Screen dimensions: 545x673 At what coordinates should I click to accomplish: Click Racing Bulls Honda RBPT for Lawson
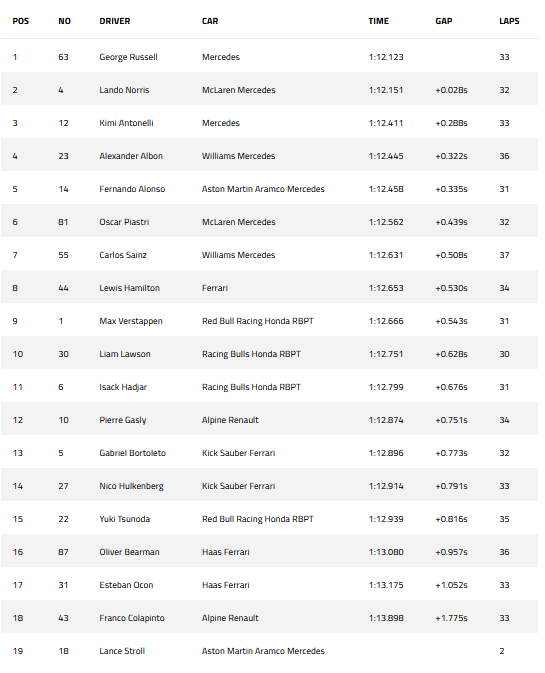(251, 354)
